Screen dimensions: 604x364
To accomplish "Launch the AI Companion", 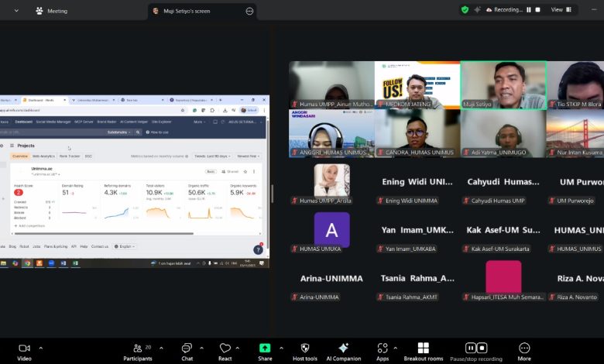I will [x=343, y=349].
